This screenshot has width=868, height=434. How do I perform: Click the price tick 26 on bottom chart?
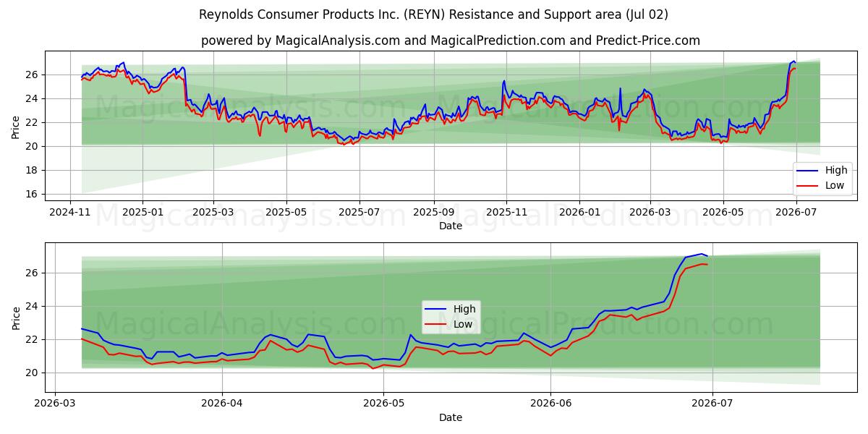click(33, 273)
